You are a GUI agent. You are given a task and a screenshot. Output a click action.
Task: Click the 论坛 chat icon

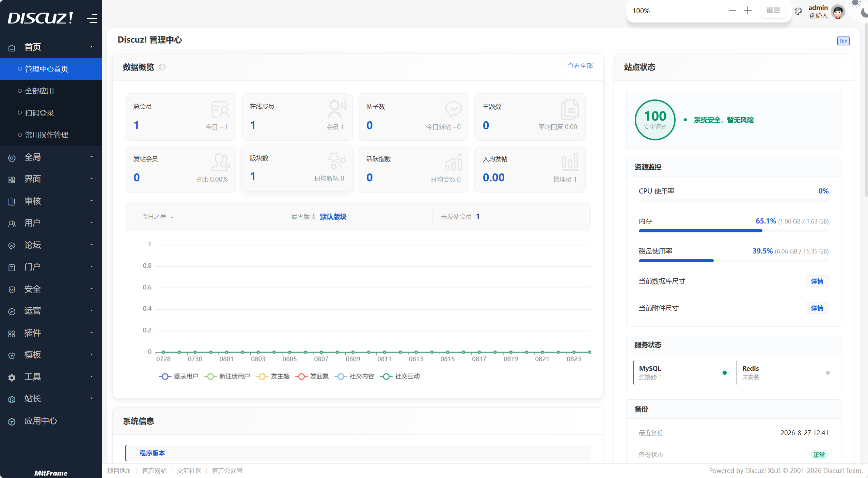[x=12, y=246]
